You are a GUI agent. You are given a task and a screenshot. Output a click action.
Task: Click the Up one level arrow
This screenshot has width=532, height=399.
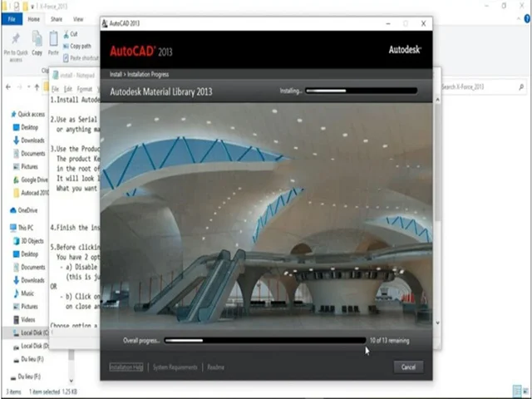(37, 86)
